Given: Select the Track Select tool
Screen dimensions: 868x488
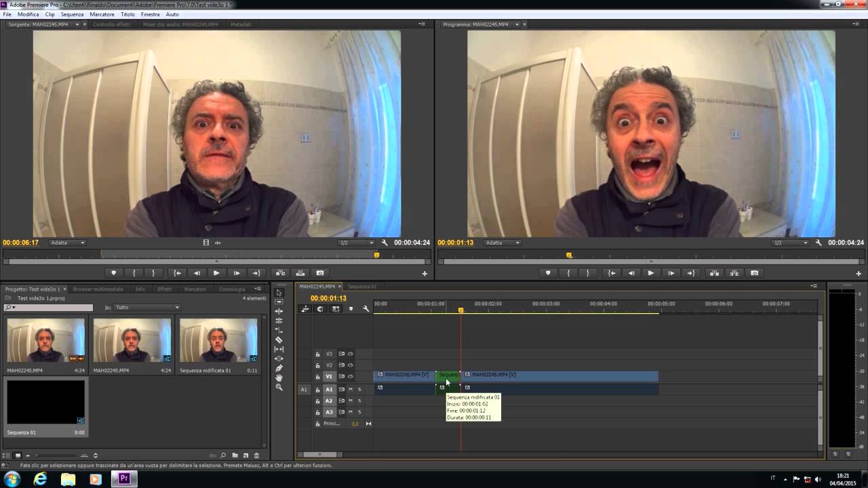Looking at the screenshot, I should pyautogui.click(x=279, y=302).
